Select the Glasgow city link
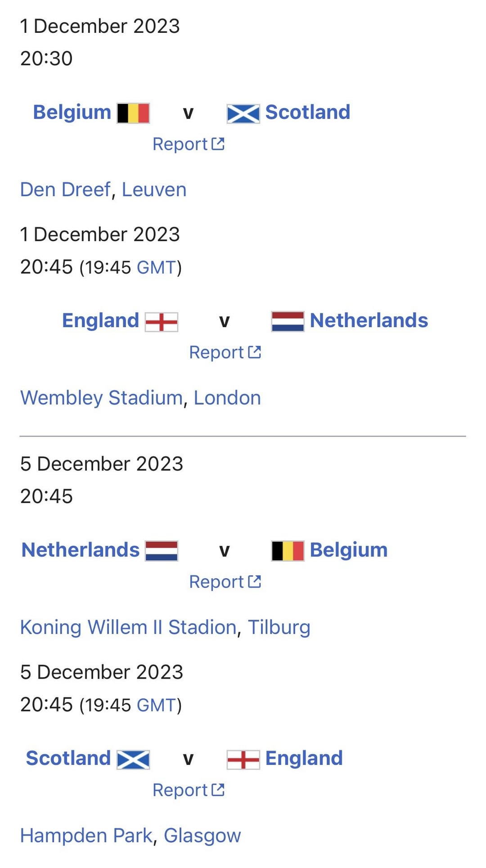Image resolution: width=486 pixels, height=868 pixels. point(202,836)
